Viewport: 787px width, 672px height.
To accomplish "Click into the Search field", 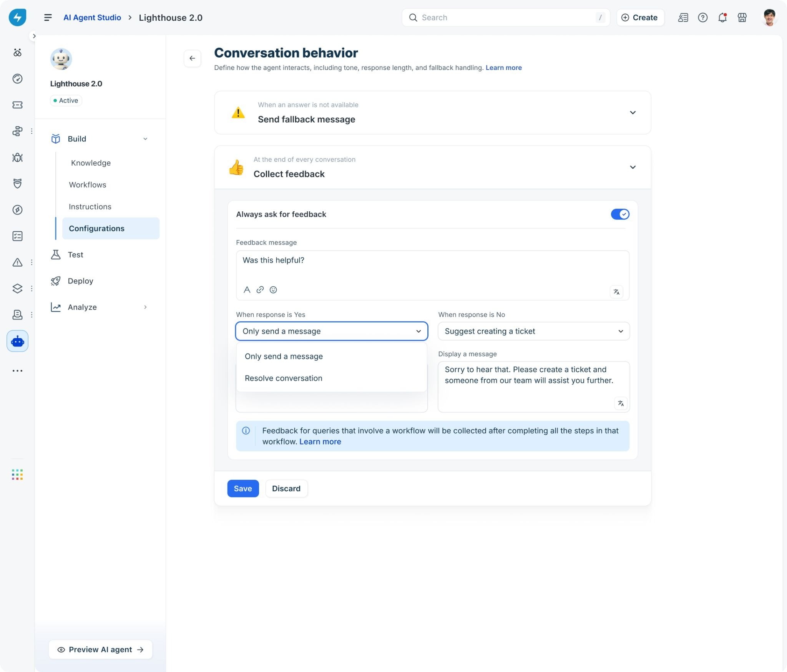I will [x=506, y=18].
